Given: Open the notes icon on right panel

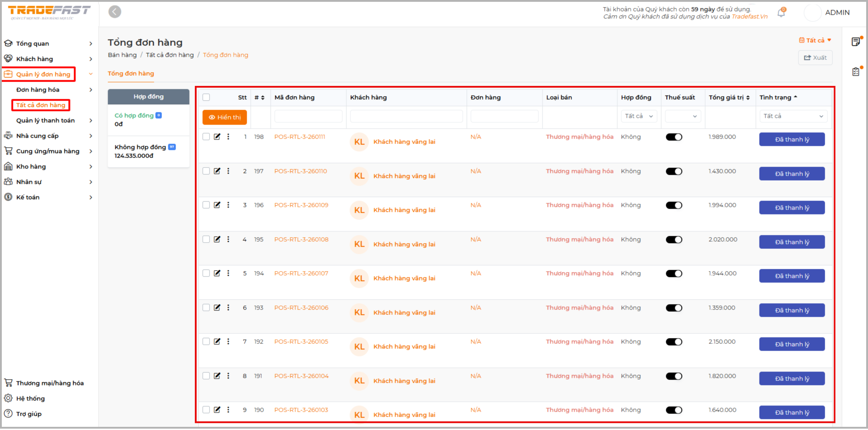Looking at the screenshot, I should (x=856, y=42).
